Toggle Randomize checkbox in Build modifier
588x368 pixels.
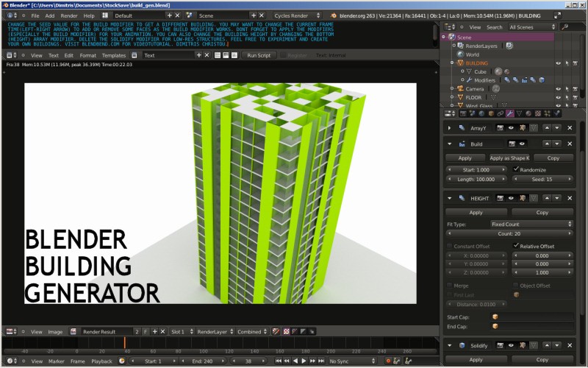(x=516, y=169)
